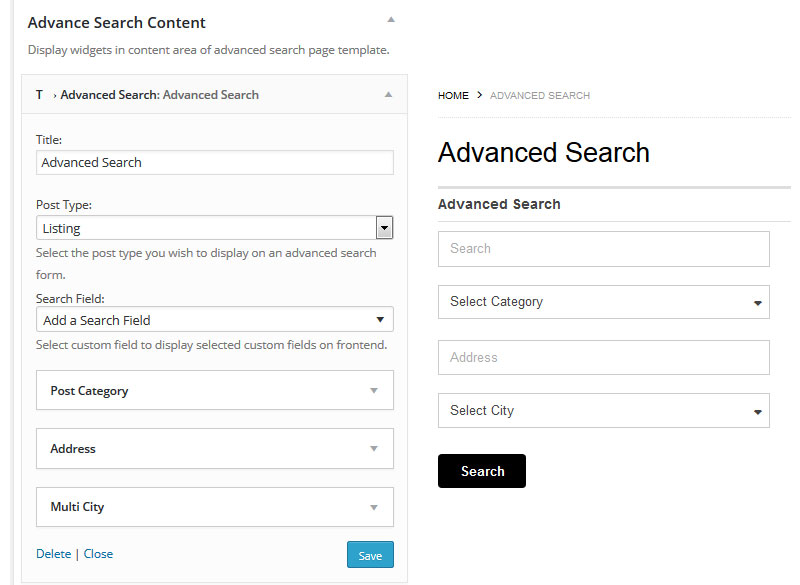
Task: Collapse the Advanced Search widget header arrow
Action: 388,94
